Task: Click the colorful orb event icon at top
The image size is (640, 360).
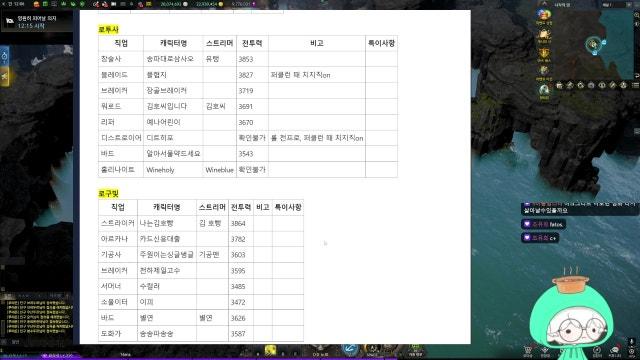Action: (x=544, y=15)
